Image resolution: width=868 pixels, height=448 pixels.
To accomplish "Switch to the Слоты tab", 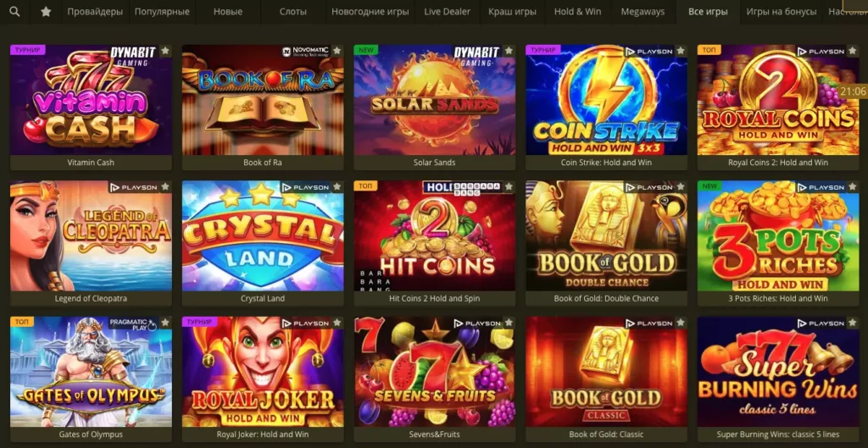I will (x=292, y=12).
